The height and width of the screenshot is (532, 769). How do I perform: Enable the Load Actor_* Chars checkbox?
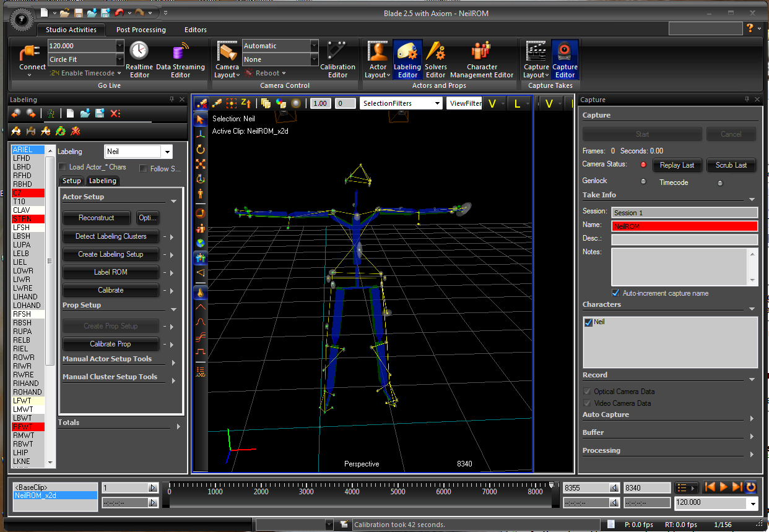tap(63, 167)
